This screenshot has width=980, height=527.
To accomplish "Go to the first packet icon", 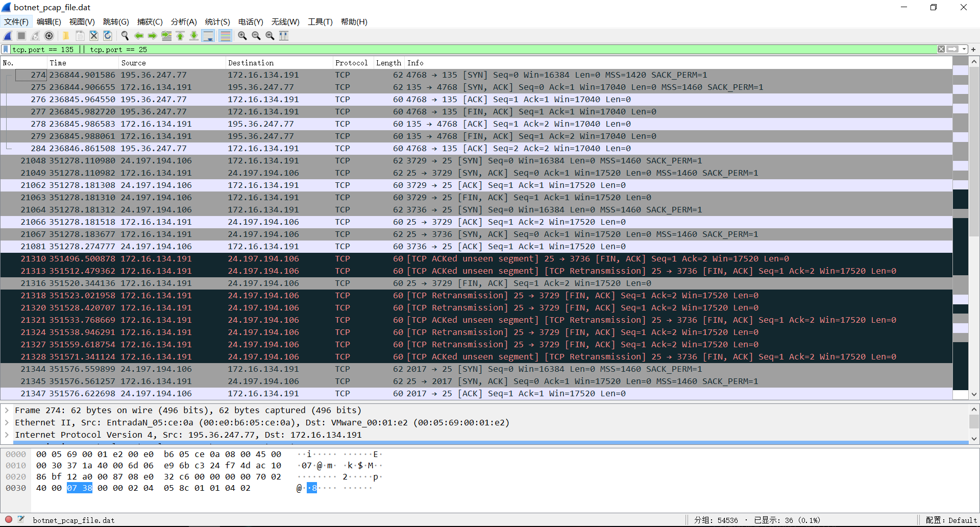I will coord(180,36).
